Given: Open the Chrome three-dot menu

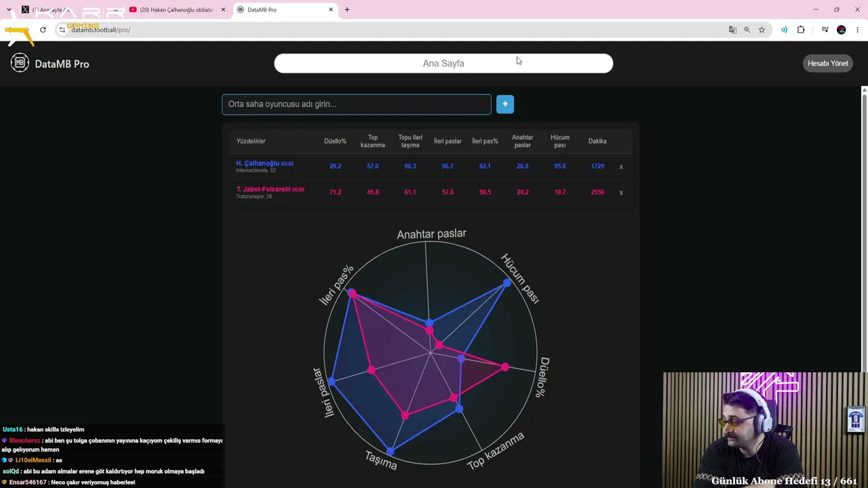Looking at the screenshot, I should (858, 30).
